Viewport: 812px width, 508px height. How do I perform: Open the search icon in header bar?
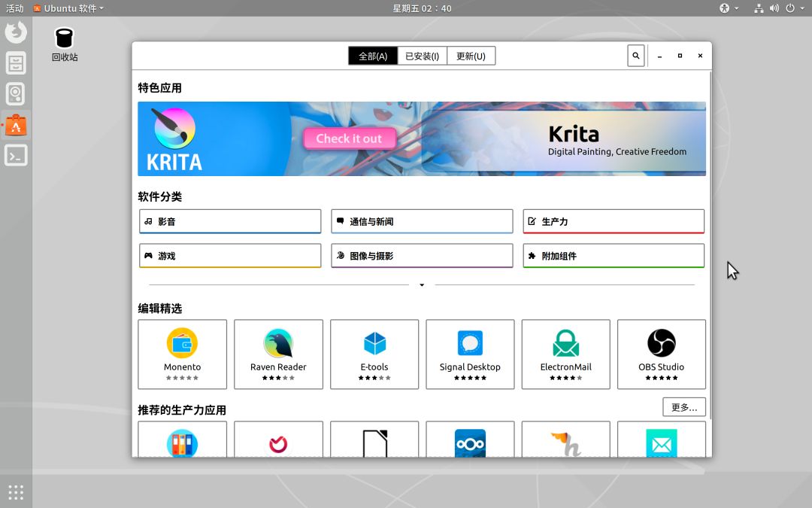pyautogui.click(x=635, y=56)
